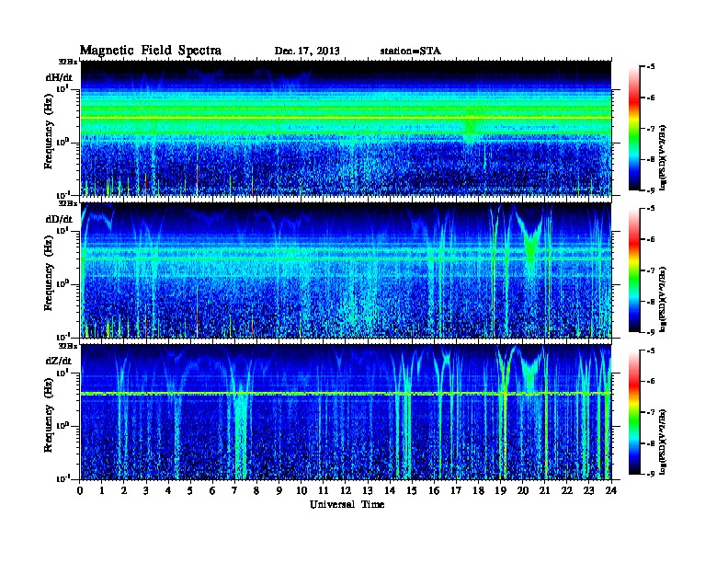Viewport: 728px width, 563px height.
Task: Click the dH/dt panel label
Action: click(59, 77)
